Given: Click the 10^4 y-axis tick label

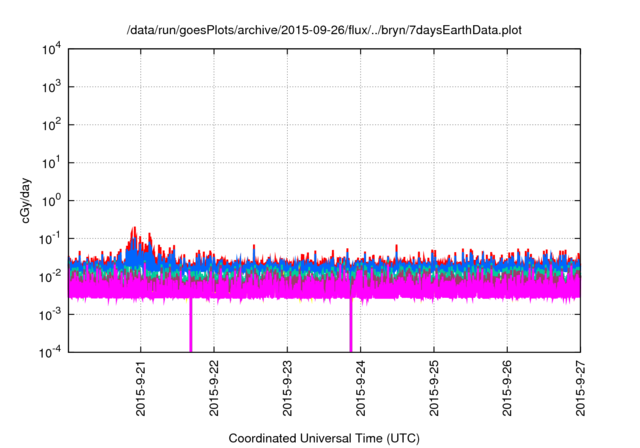Looking at the screenshot, I should point(52,49).
